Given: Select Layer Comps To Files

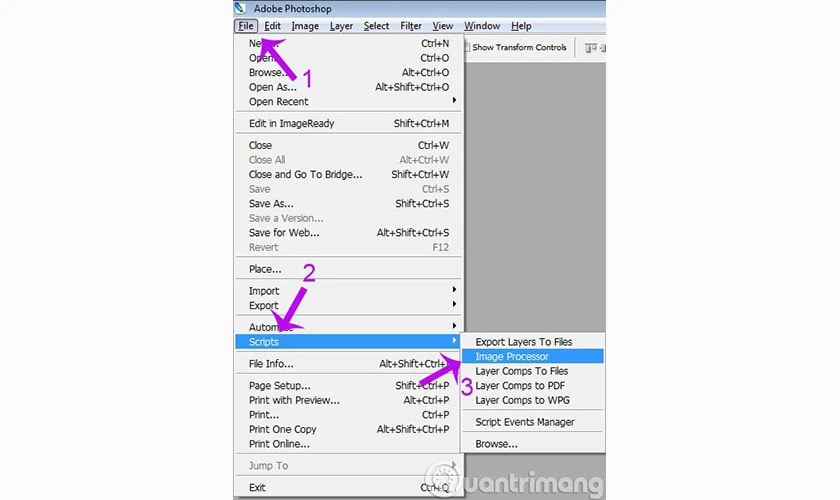Looking at the screenshot, I should point(532,371).
